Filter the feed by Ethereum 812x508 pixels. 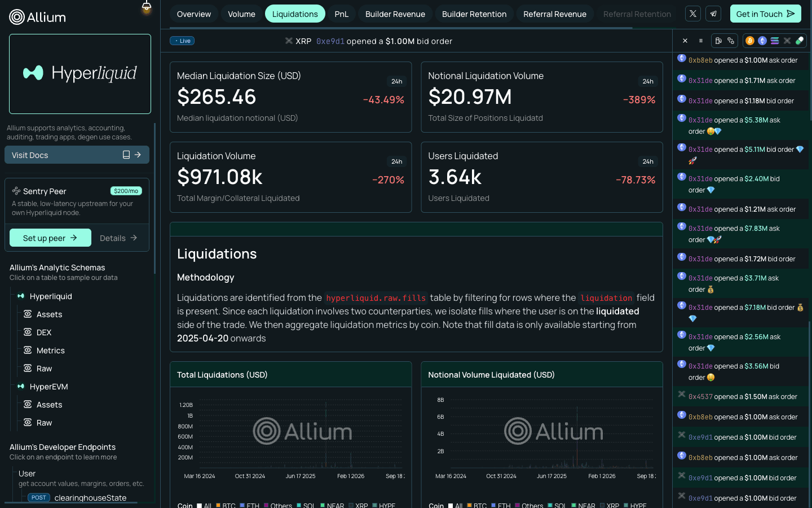[x=762, y=41]
